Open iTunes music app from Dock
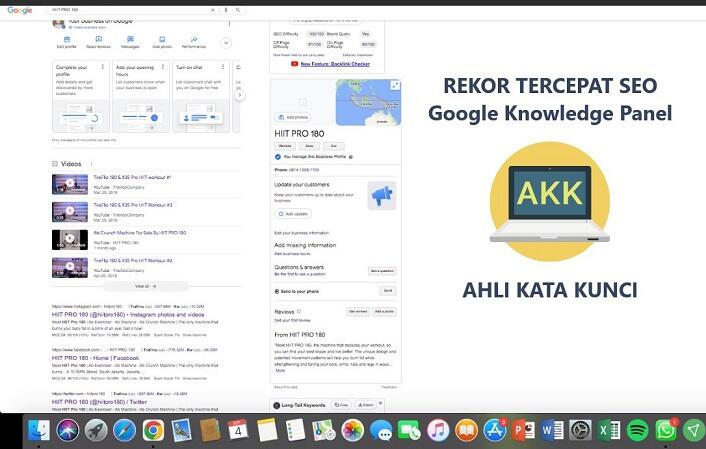This screenshot has width=706, height=449. pos(438,431)
